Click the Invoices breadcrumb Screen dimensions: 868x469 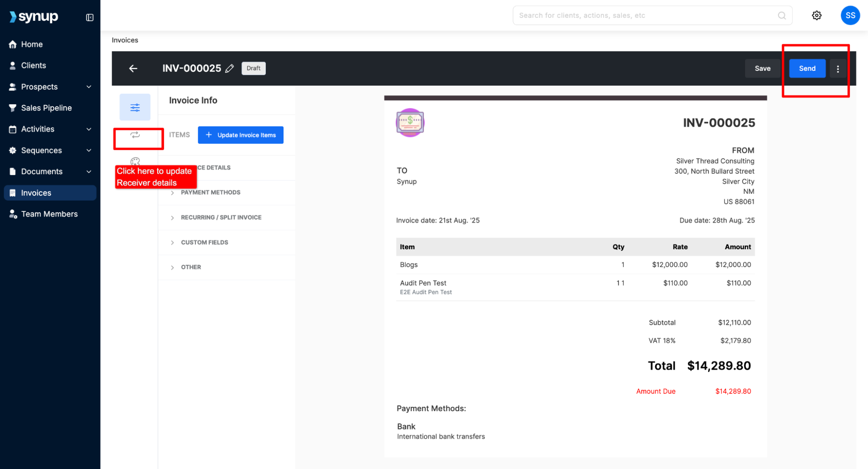[125, 40]
